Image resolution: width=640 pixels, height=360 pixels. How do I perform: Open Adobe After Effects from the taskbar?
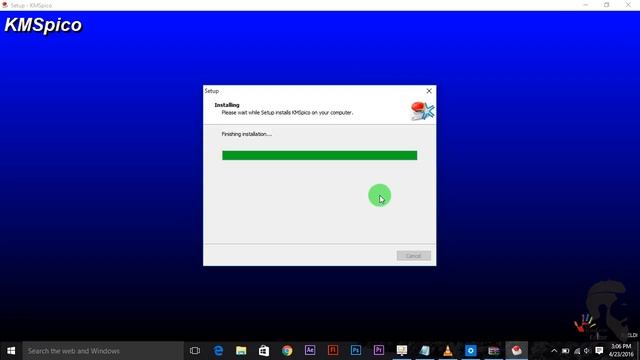(310, 350)
